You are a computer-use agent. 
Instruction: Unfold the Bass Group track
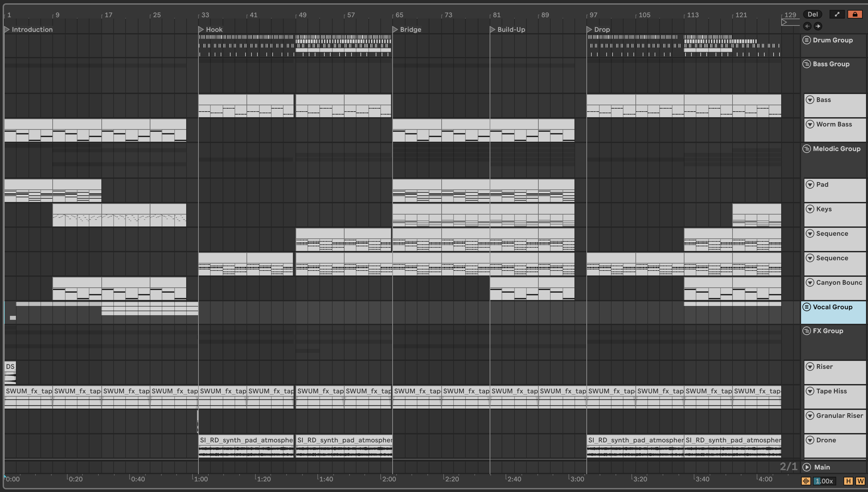[x=806, y=64]
